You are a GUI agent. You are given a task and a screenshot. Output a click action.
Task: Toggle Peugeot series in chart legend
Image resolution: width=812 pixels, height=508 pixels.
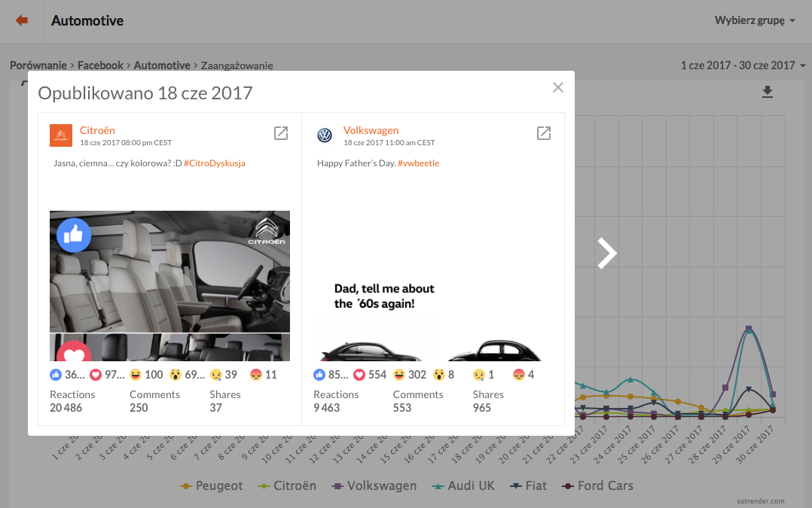pyautogui.click(x=212, y=485)
